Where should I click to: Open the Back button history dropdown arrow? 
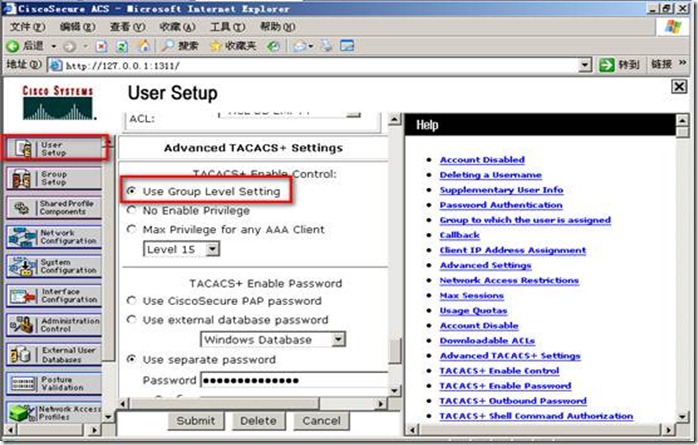[x=54, y=46]
